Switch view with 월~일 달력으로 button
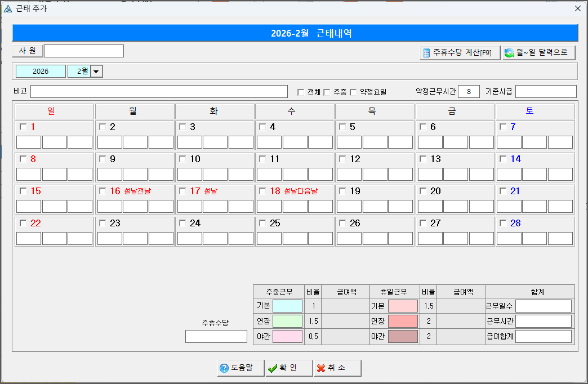Screen dimensions: 588x384 538,52
